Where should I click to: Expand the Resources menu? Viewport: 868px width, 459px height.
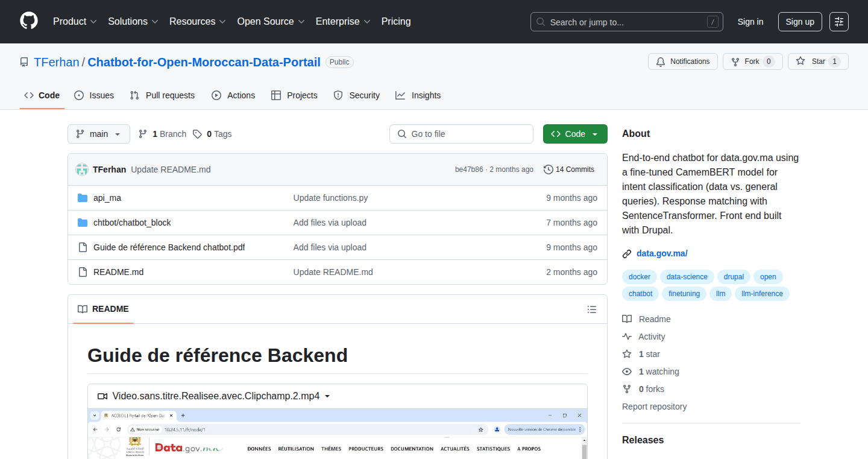198,22
